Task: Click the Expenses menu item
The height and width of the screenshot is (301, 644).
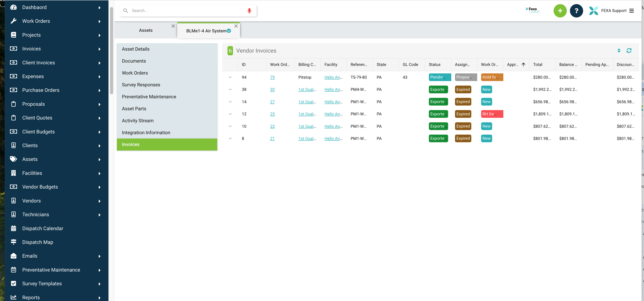Action: (57, 77)
